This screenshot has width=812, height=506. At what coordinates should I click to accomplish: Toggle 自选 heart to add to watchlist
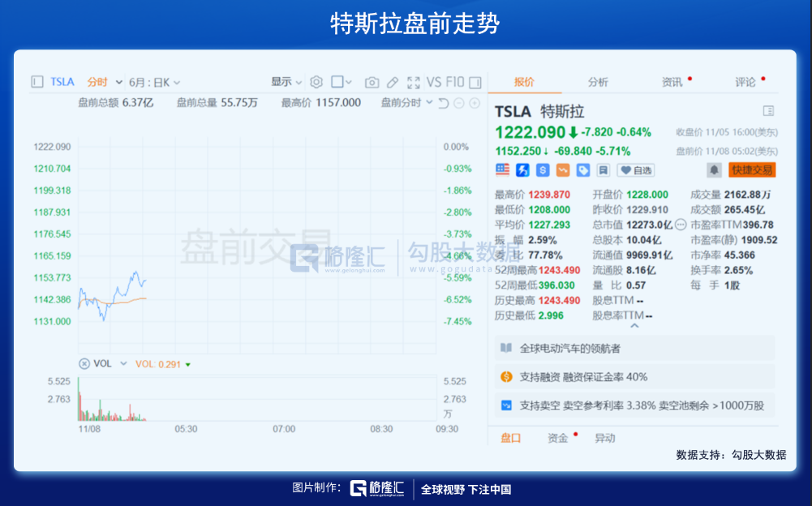click(635, 170)
